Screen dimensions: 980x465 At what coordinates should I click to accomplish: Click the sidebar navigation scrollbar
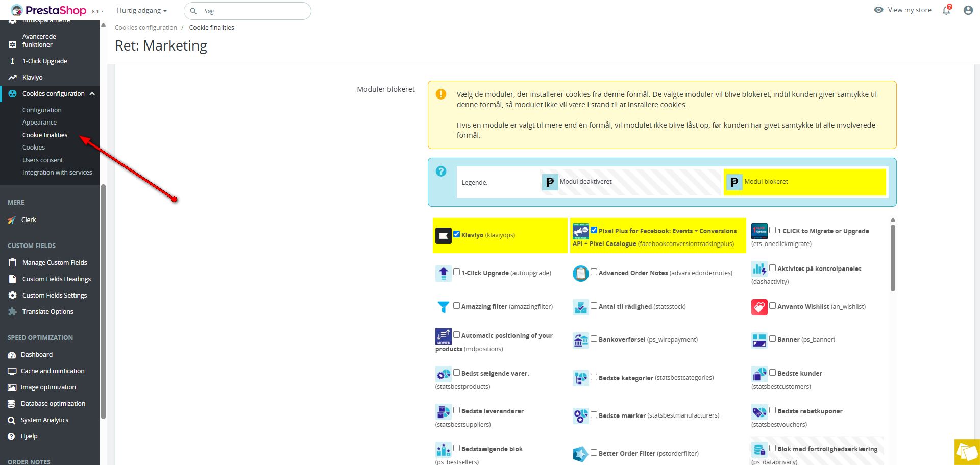coord(103,301)
